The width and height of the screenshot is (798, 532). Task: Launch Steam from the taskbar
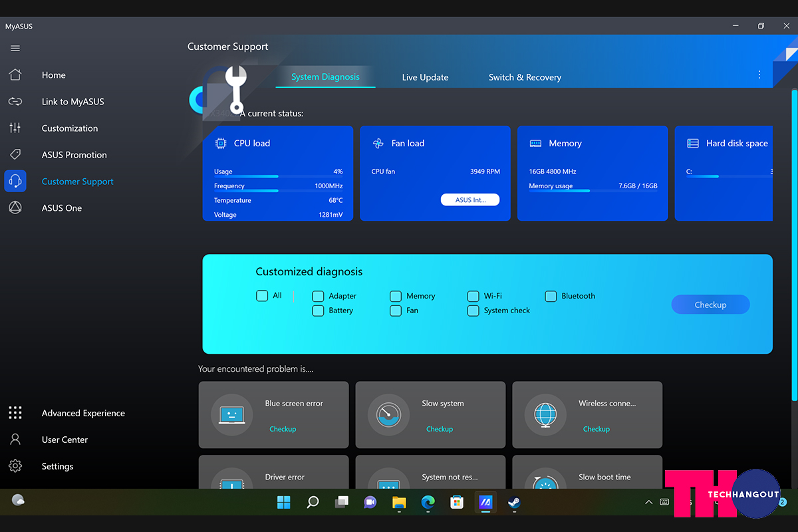(x=514, y=502)
